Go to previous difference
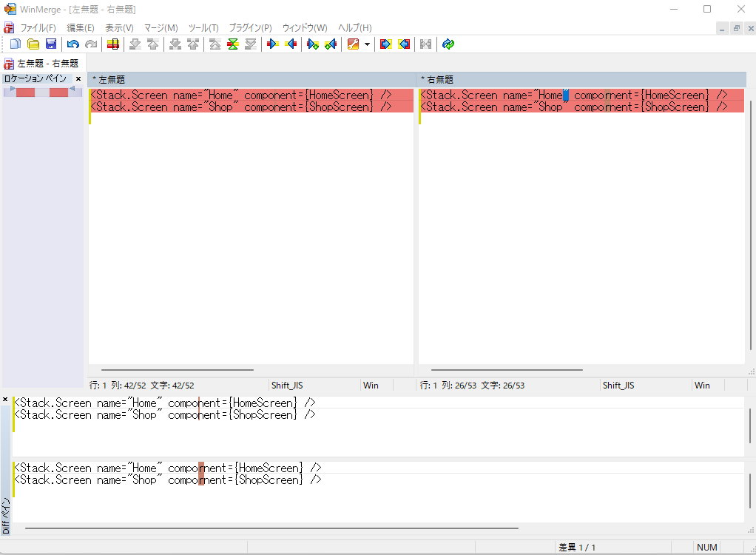 pyautogui.click(x=153, y=44)
